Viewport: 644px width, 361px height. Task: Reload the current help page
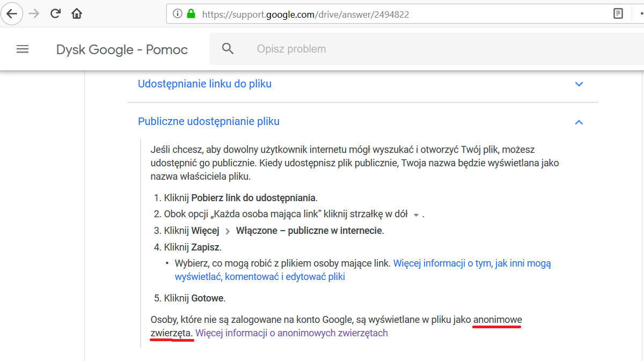(55, 14)
